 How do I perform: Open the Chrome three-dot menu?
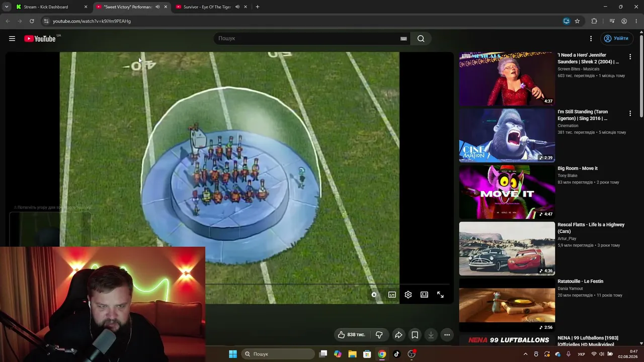point(636,21)
